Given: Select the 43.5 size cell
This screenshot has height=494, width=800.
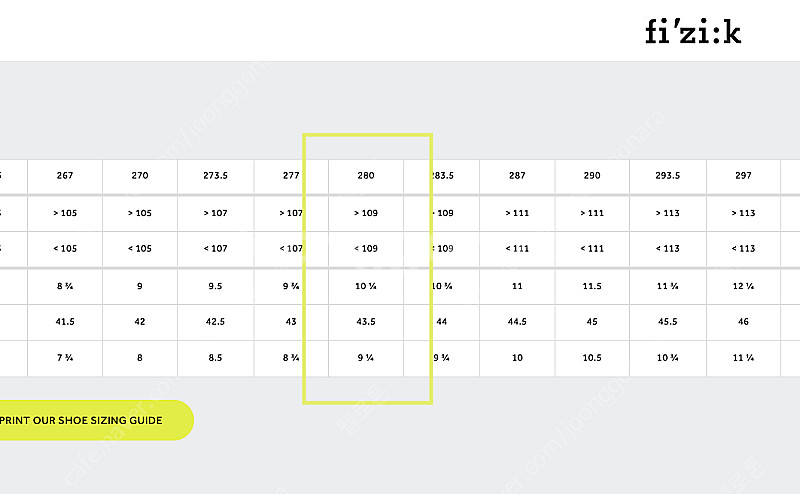Looking at the screenshot, I should (366, 322).
